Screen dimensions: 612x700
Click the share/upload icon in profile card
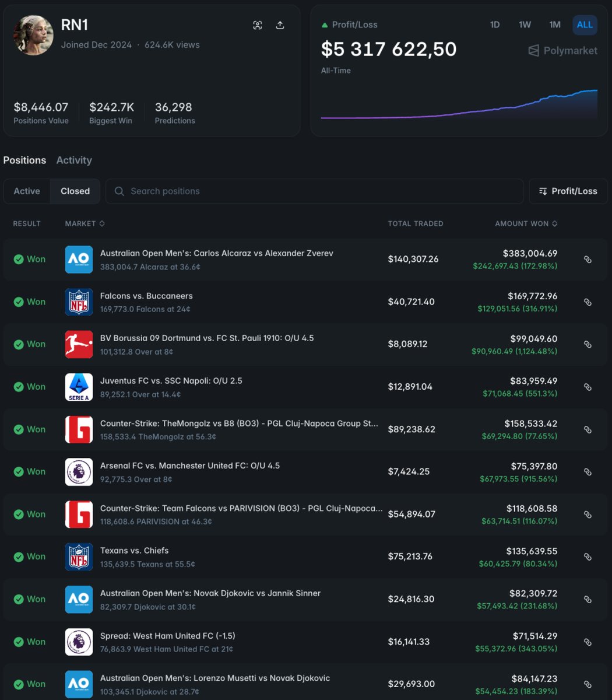(280, 25)
